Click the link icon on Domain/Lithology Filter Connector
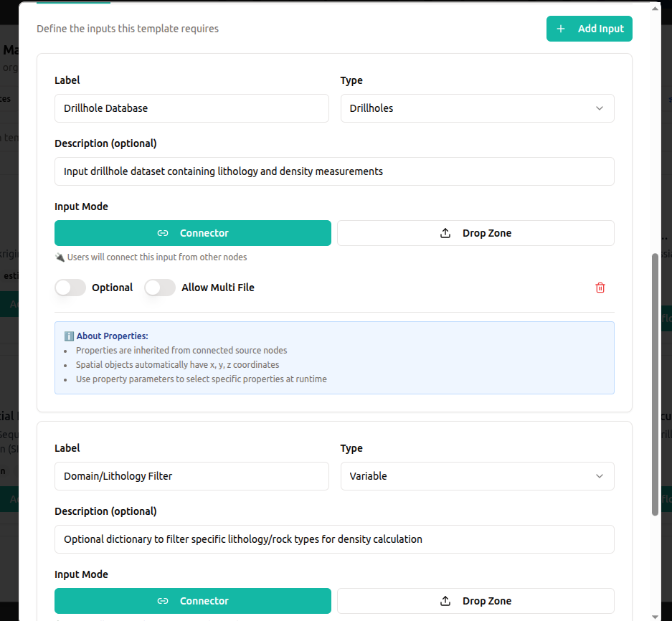672x621 pixels. [164, 601]
